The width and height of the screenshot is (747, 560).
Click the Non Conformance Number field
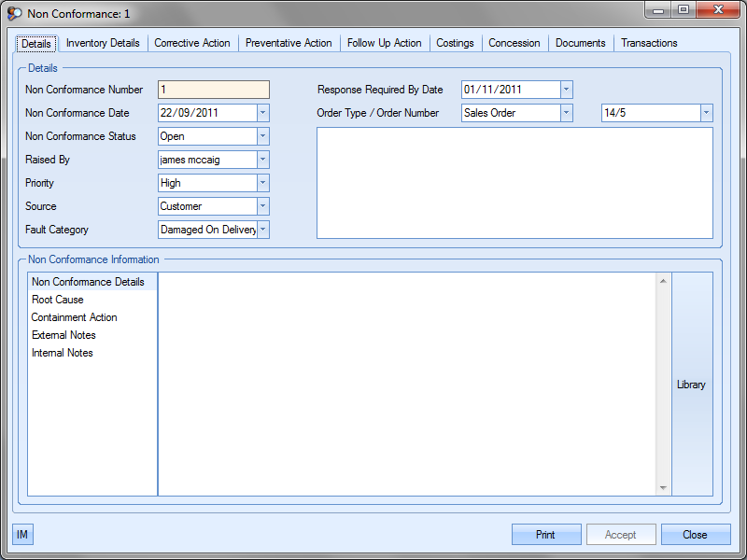click(x=214, y=90)
